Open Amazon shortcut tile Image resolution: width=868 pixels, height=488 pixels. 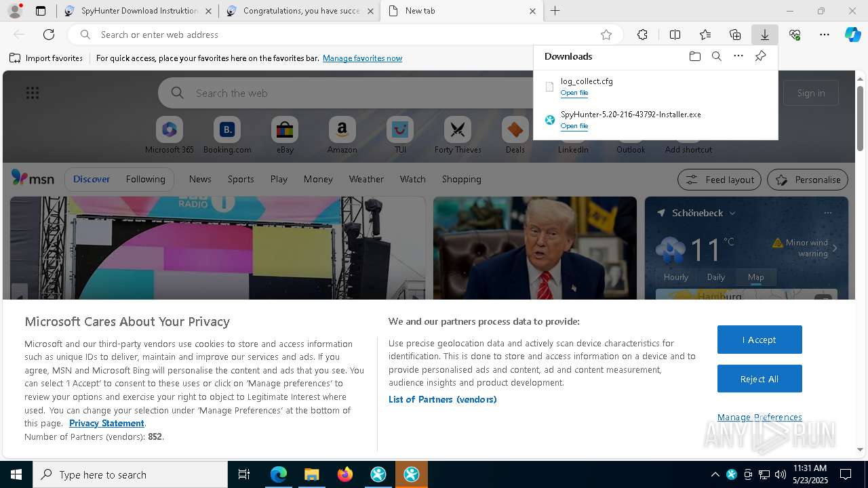342,136
